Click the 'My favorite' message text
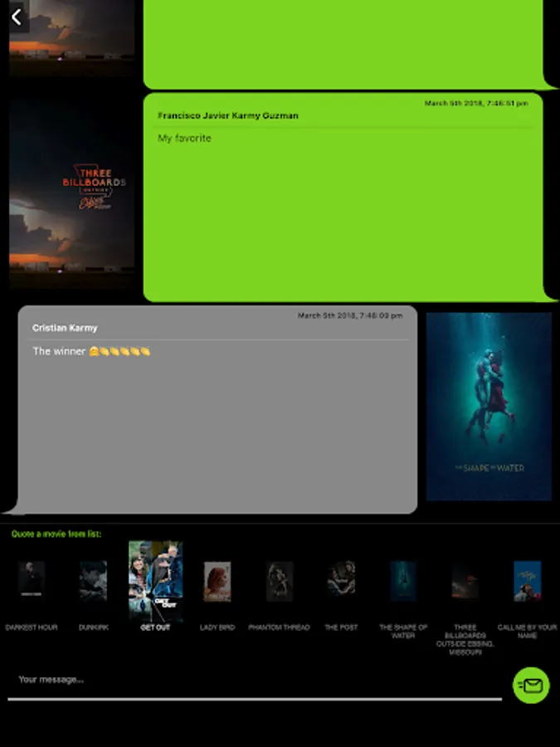560x747 pixels. pos(184,138)
